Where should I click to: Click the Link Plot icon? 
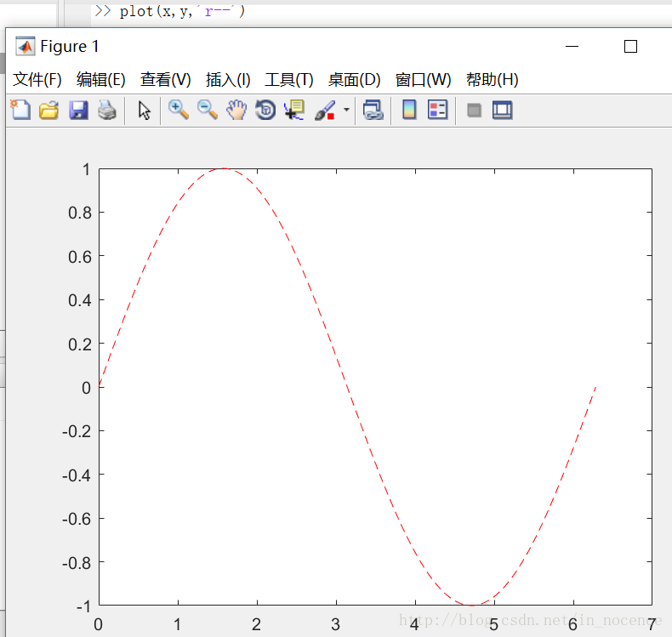click(373, 110)
